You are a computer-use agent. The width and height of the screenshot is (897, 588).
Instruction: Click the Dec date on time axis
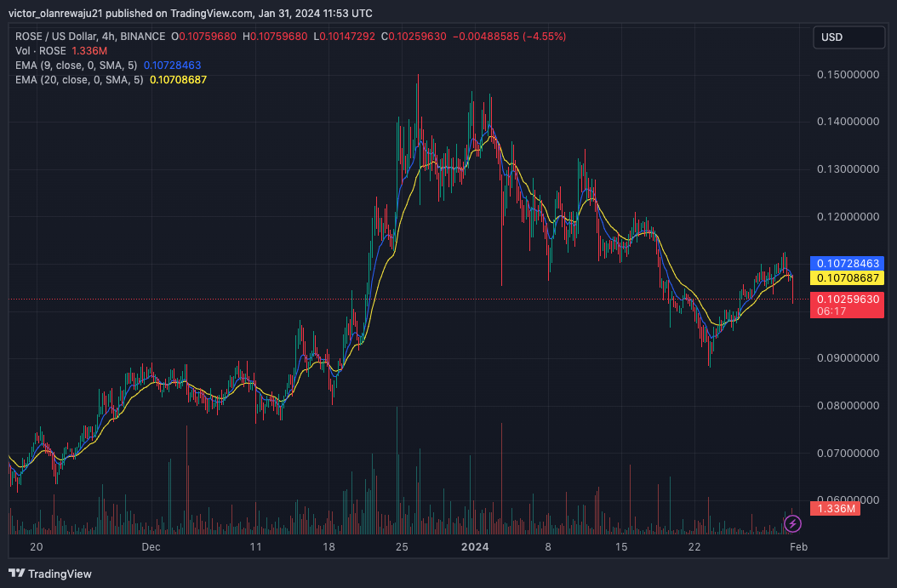click(x=151, y=547)
